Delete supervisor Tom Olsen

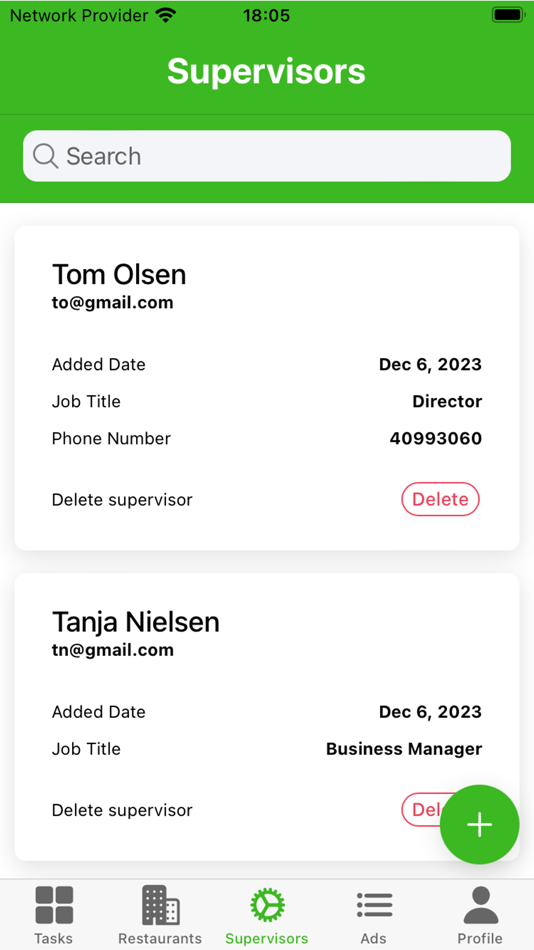point(440,499)
